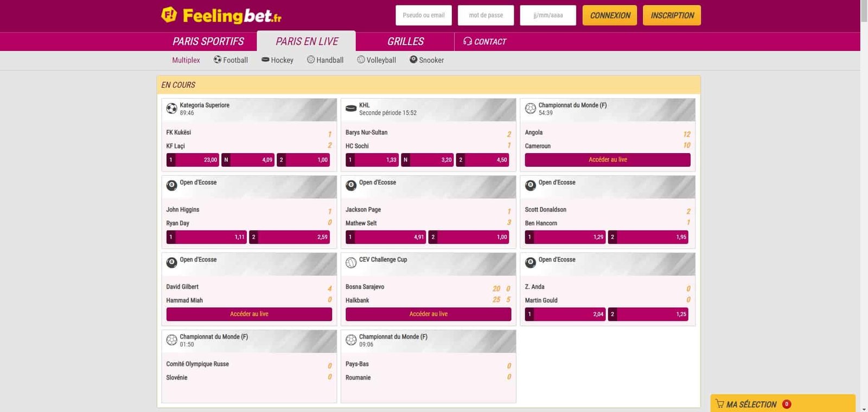
Task: Select the Hockey puck icon filter
Action: click(x=265, y=60)
